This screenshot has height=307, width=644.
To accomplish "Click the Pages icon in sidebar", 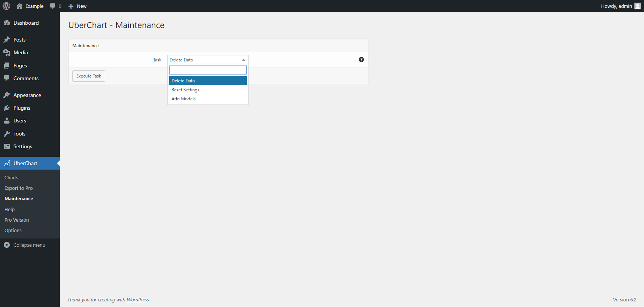I will click(7, 66).
